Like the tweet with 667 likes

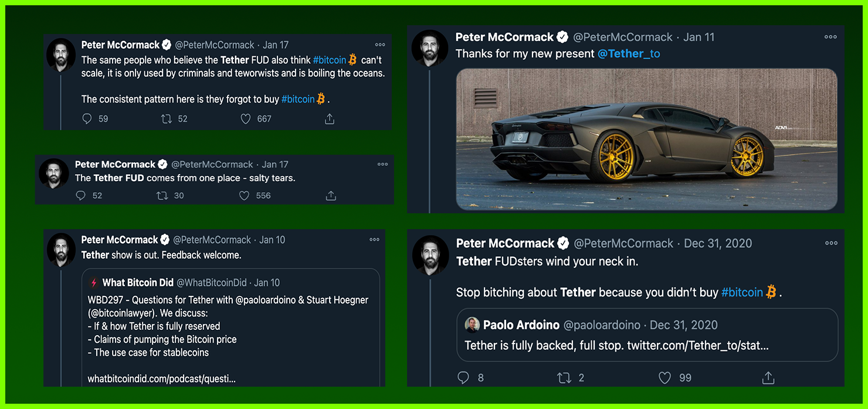(246, 119)
